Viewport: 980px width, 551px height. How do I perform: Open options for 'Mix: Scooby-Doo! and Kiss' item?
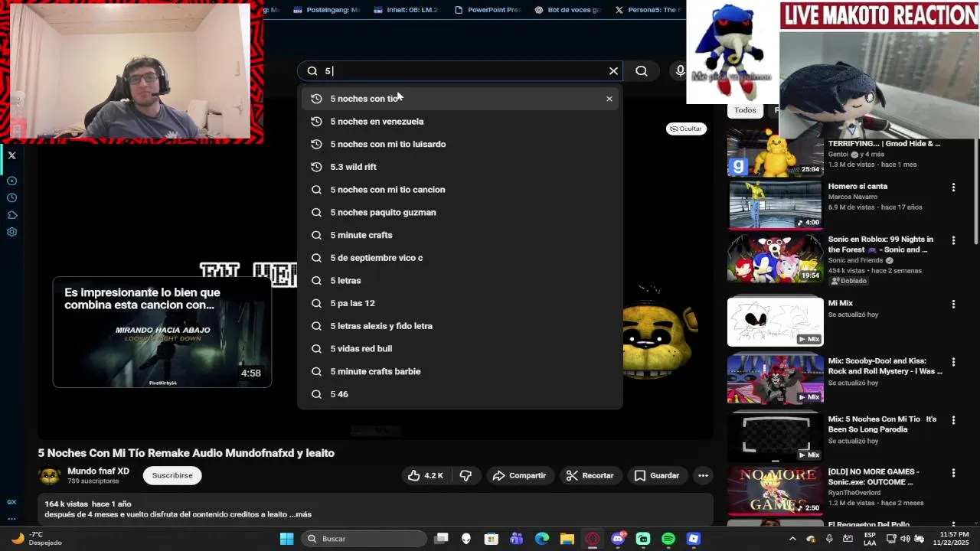953,362
